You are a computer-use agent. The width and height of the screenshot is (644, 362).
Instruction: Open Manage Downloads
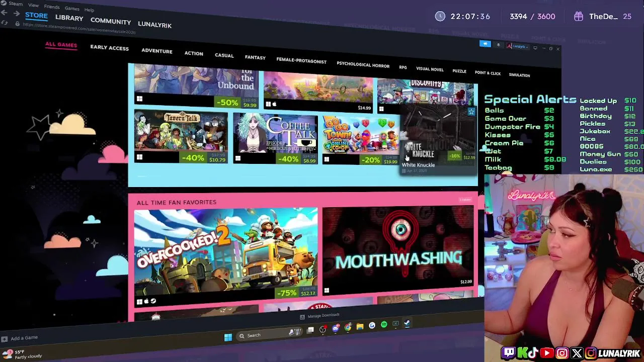pyautogui.click(x=319, y=316)
